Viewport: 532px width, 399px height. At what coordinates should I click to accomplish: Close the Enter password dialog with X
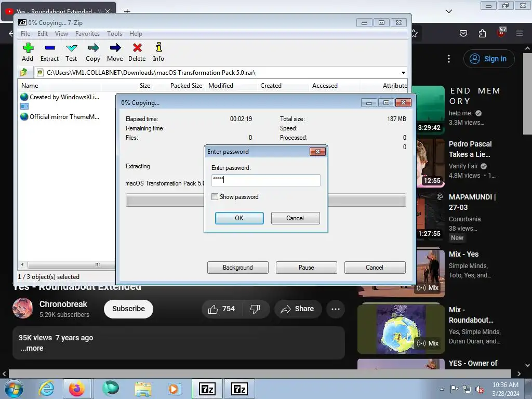pyautogui.click(x=317, y=151)
